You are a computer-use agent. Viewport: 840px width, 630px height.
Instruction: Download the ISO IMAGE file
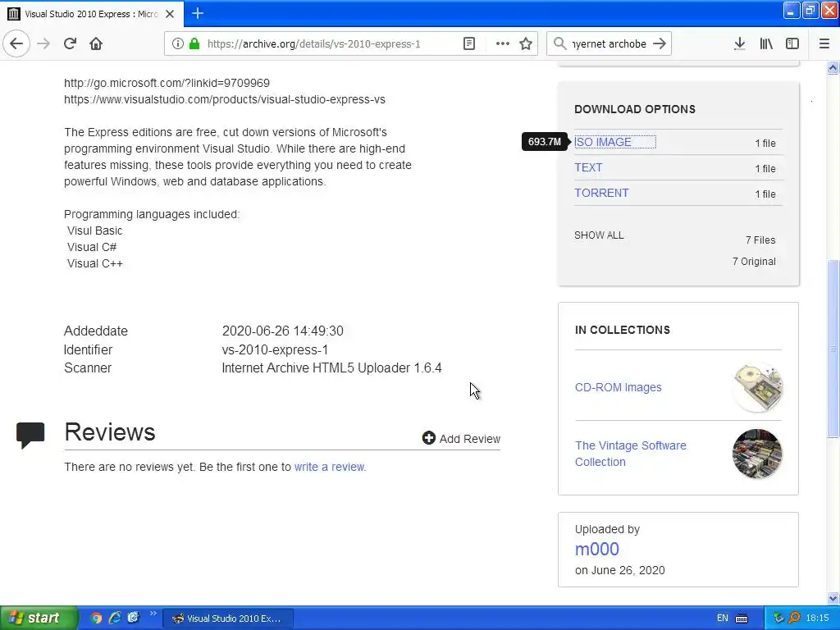click(603, 142)
